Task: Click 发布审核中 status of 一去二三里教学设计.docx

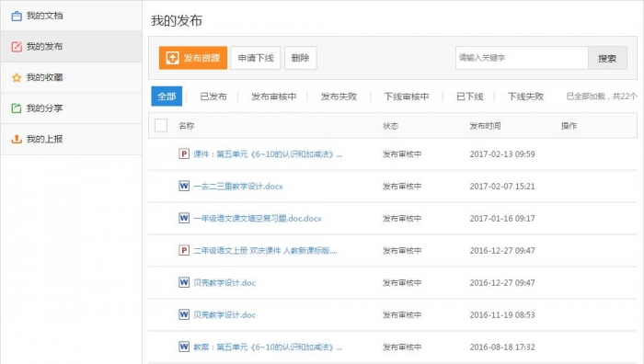Action: (402, 186)
